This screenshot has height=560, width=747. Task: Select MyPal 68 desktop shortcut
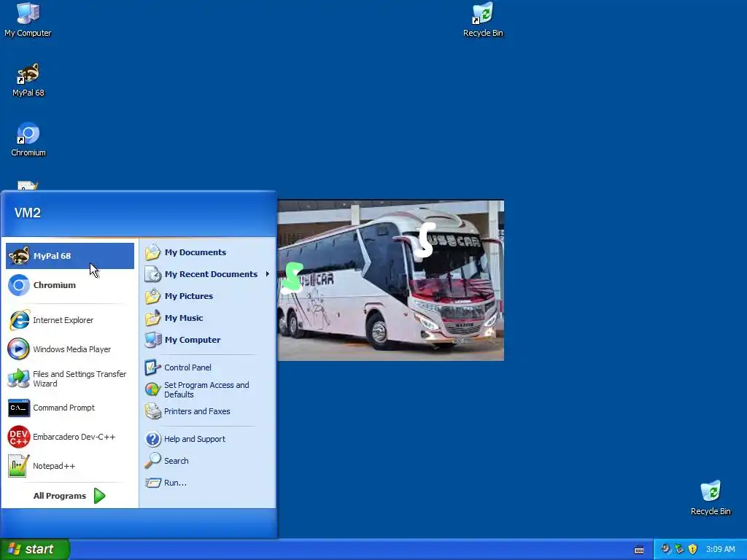click(x=28, y=80)
